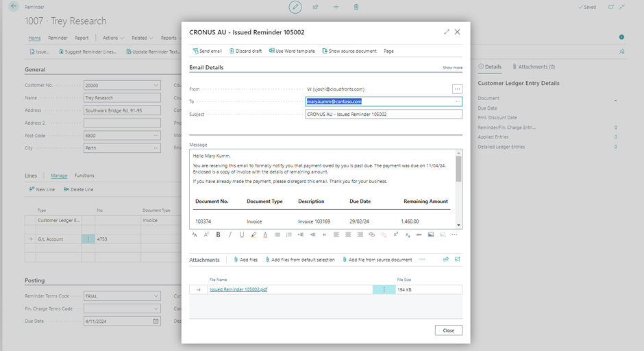Click the attachments share icon
The height and width of the screenshot is (351, 644).
point(445,259)
